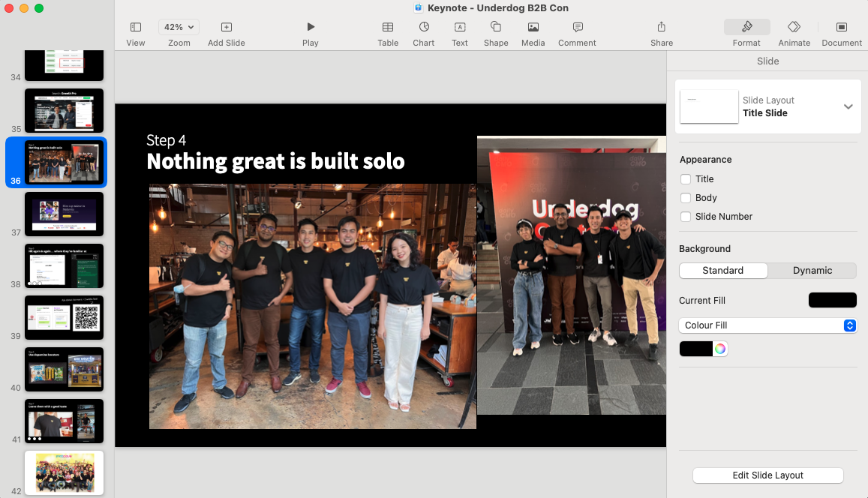868x498 pixels.
Task: Click the 'Appearance' section label
Action: [706, 159]
